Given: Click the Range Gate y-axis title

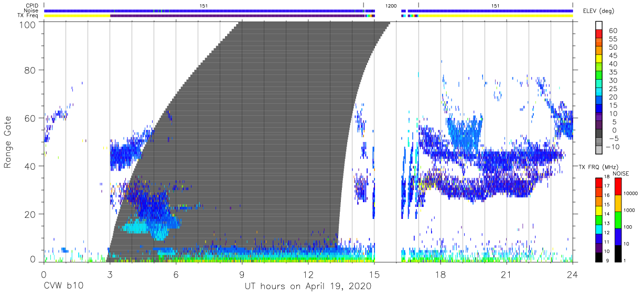Looking at the screenshot, I should tap(8, 142).
